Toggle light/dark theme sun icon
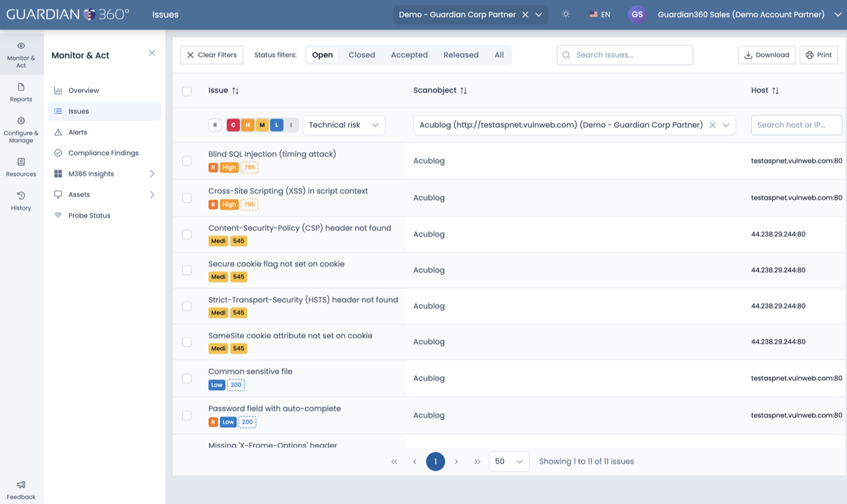847x504 pixels. tap(566, 14)
